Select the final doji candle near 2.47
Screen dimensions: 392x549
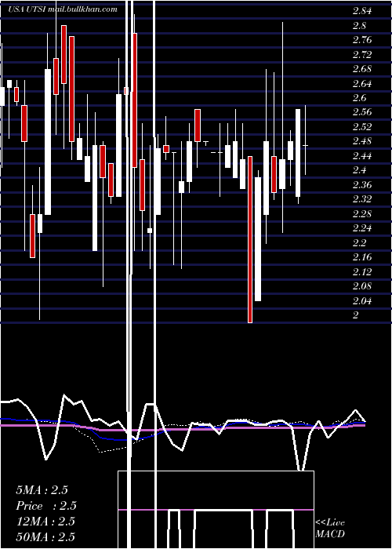pyautogui.click(x=306, y=145)
